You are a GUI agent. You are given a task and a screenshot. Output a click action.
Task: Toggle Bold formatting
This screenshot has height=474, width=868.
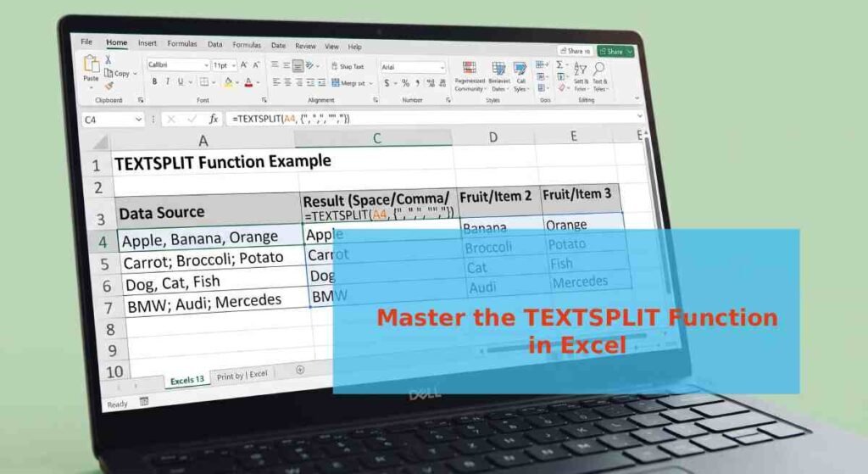[154, 81]
